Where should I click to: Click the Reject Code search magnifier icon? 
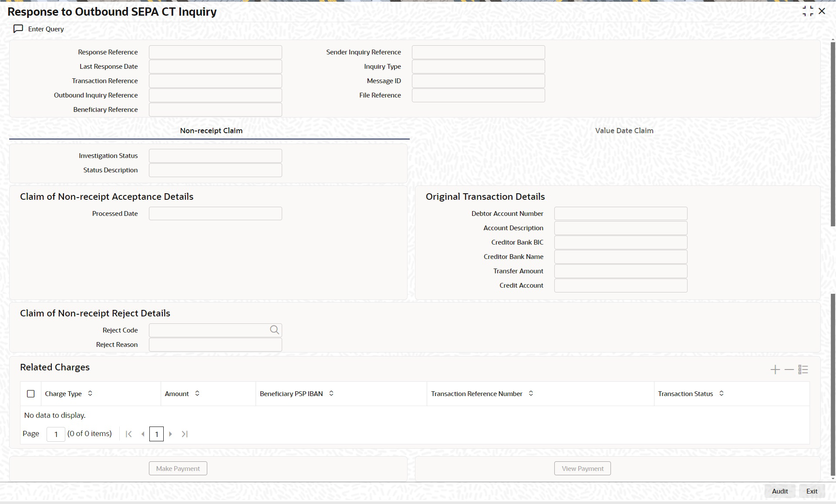coord(274,330)
